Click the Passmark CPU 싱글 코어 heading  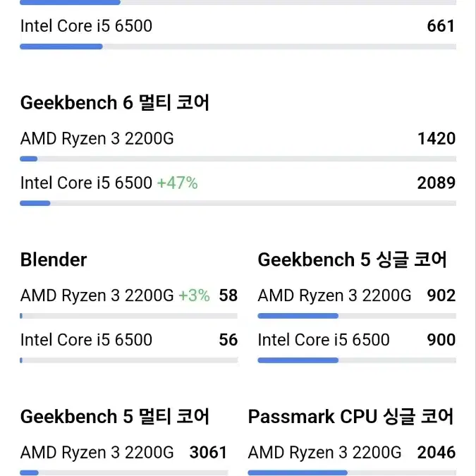pos(351,417)
